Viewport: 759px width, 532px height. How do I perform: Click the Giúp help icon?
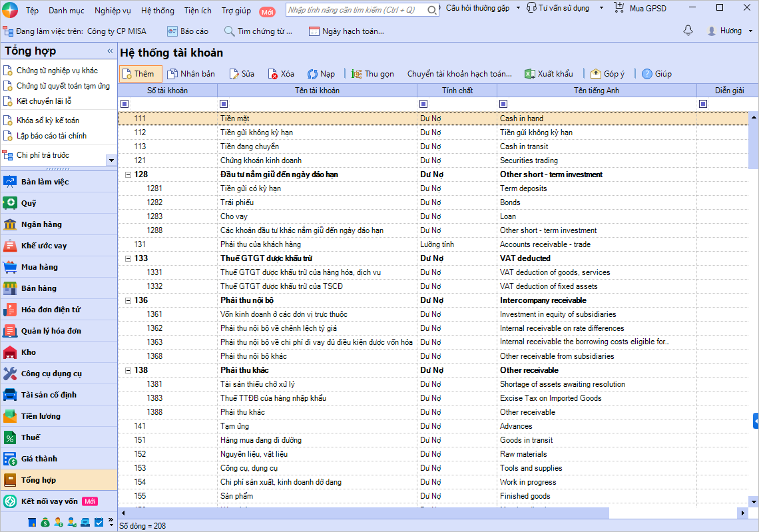646,74
